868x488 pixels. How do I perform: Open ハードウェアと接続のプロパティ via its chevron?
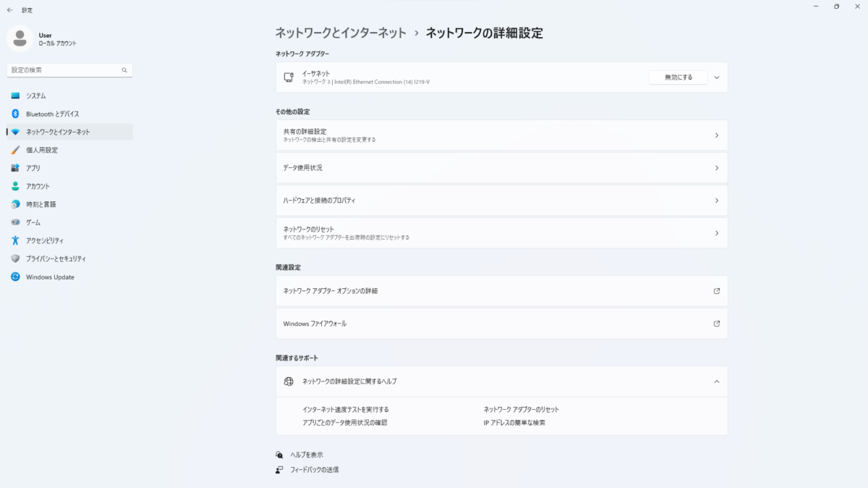tap(717, 201)
